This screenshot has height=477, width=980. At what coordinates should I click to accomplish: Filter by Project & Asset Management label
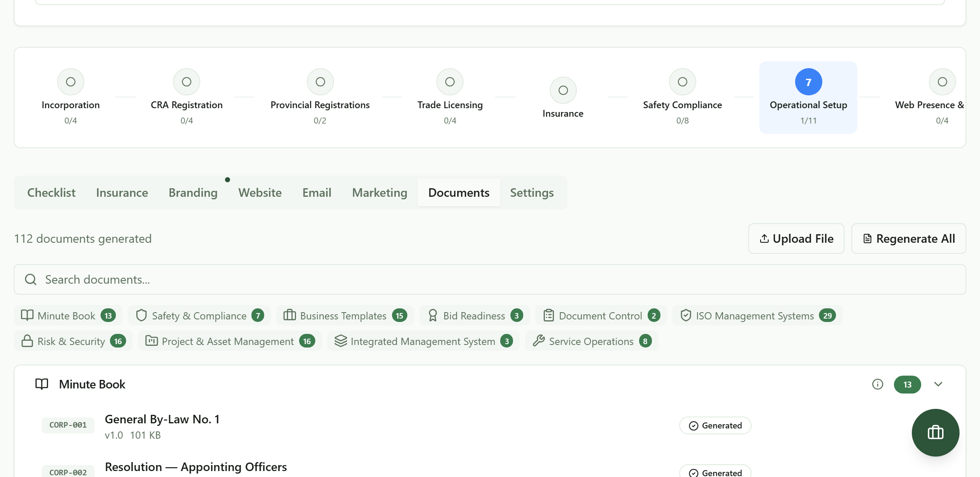[x=228, y=341]
